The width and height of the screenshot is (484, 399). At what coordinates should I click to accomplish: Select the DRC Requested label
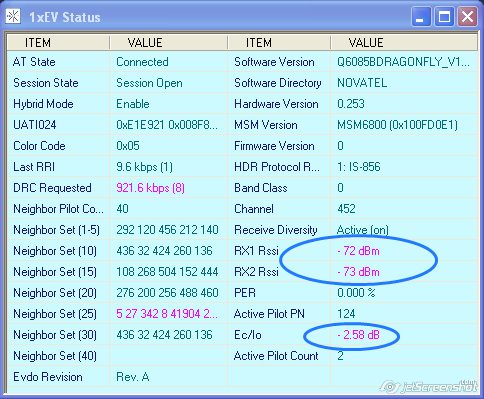pyautogui.click(x=52, y=188)
